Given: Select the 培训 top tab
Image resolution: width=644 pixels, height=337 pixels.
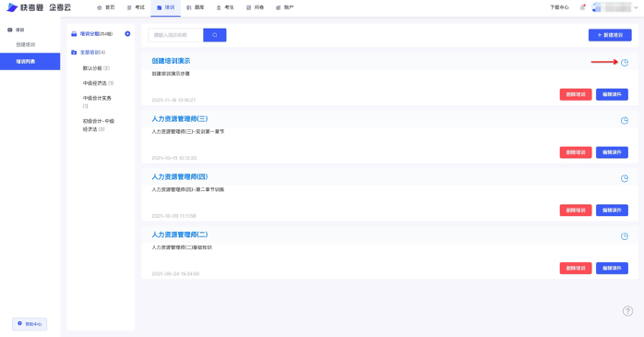Looking at the screenshot, I should coord(165,7).
